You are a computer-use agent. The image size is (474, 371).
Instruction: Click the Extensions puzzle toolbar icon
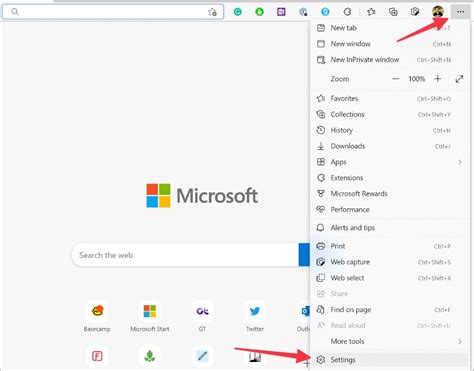(x=347, y=12)
